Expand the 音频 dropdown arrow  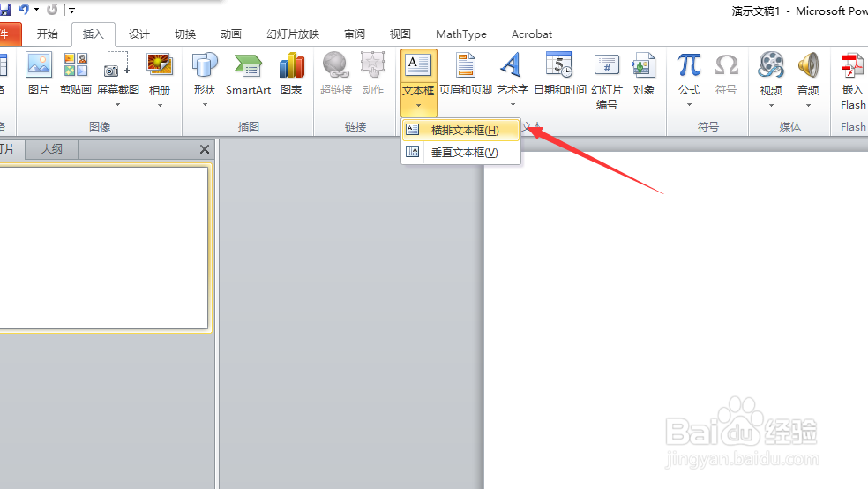[x=808, y=105]
